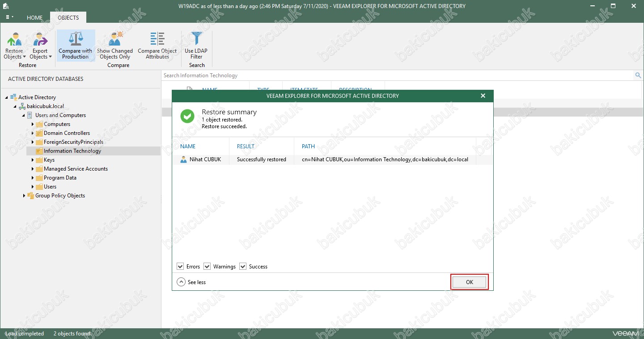Click Use LDAP Filter funnel icon
The width and height of the screenshot is (644, 339).
(196, 39)
